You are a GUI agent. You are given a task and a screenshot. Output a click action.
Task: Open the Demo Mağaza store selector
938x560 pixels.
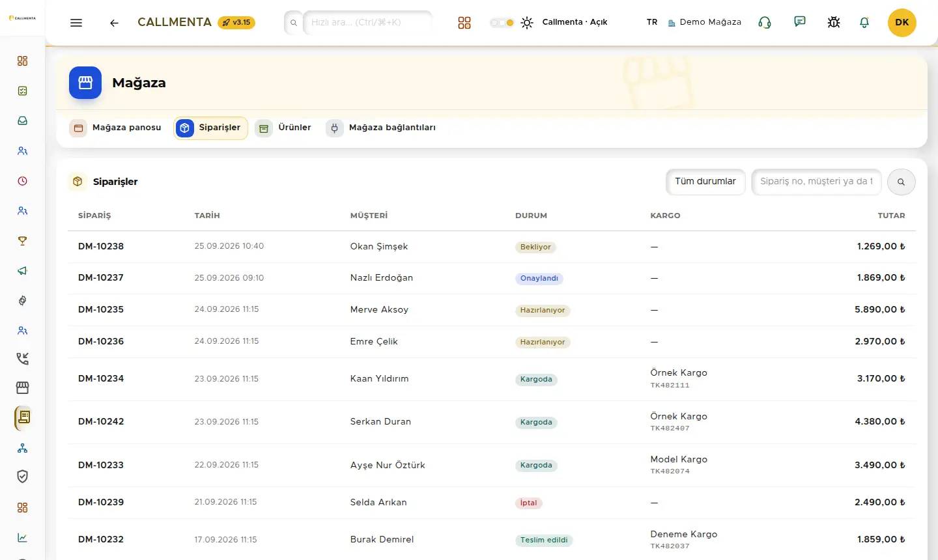(704, 22)
